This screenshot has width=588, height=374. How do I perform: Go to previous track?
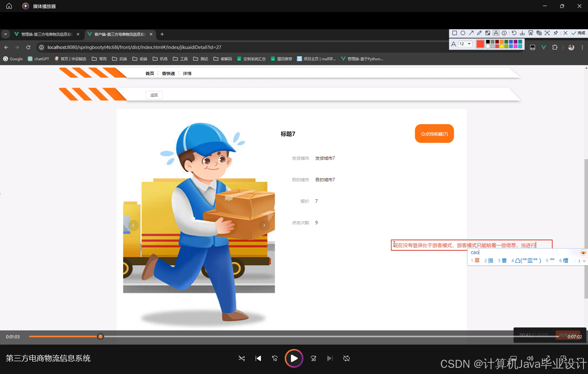[258, 358]
